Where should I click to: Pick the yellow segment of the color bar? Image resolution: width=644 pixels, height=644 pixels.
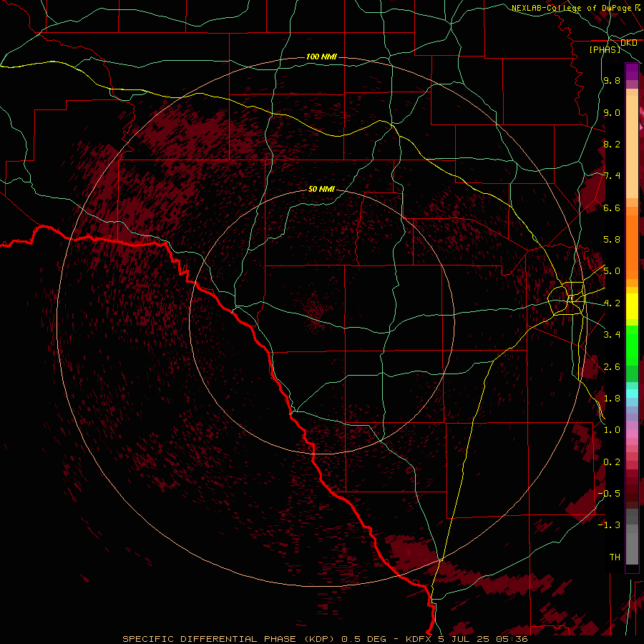coord(632,306)
